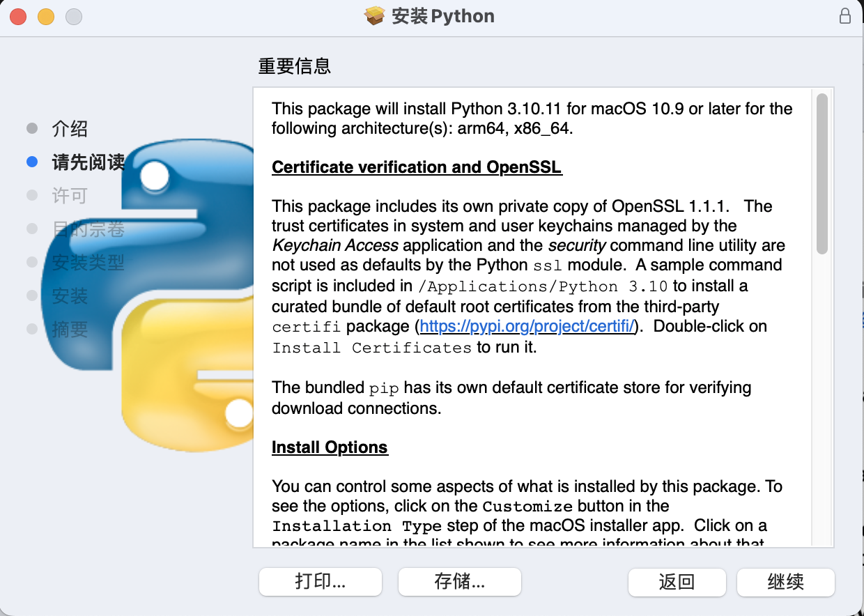The height and width of the screenshot is (616, 864).
Task: Select the 请先阅读 step in sidebar
Action: 88,162
